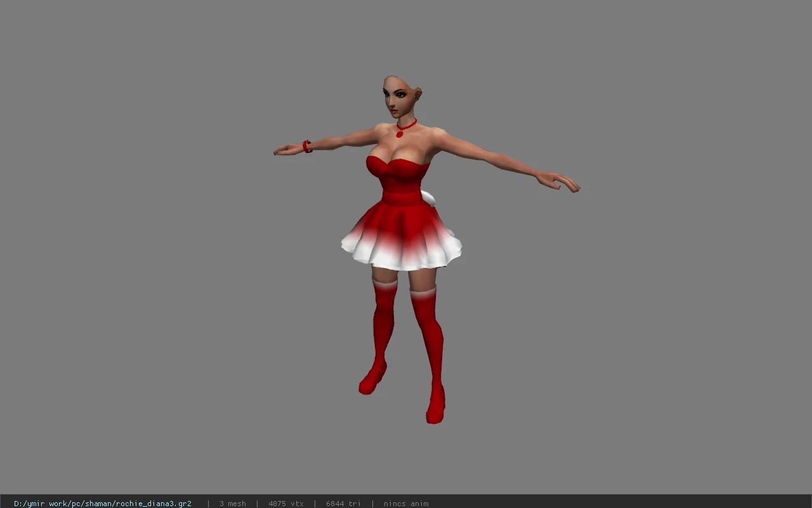Click the file path rochie_diana3.gr2 in status bar
The width and height of the screenshot is (812, 508).
pos(103,504)
